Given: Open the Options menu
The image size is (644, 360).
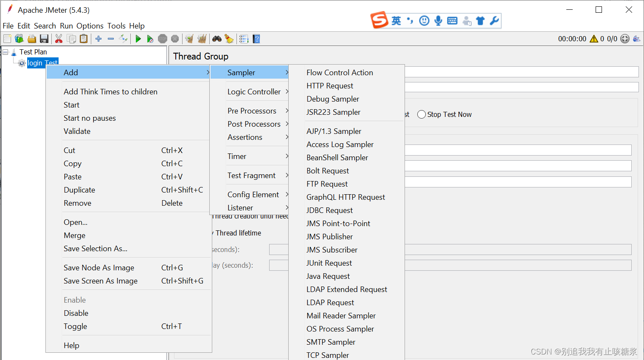Looking at the screenshot, I should tap(90, 26).
